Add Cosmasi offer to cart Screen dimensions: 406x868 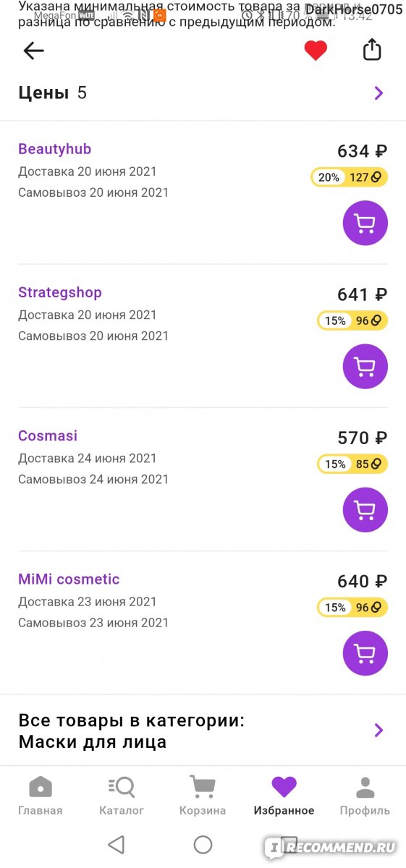(x=365, y=510)
